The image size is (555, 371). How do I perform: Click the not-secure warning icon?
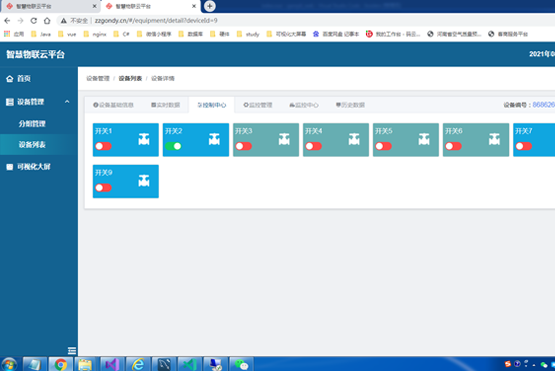click(63, 21)
